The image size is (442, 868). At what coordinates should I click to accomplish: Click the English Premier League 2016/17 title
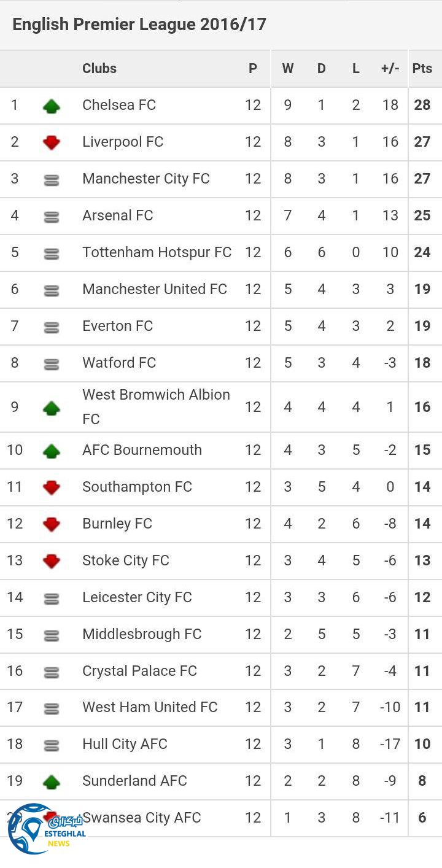(139, 25)
